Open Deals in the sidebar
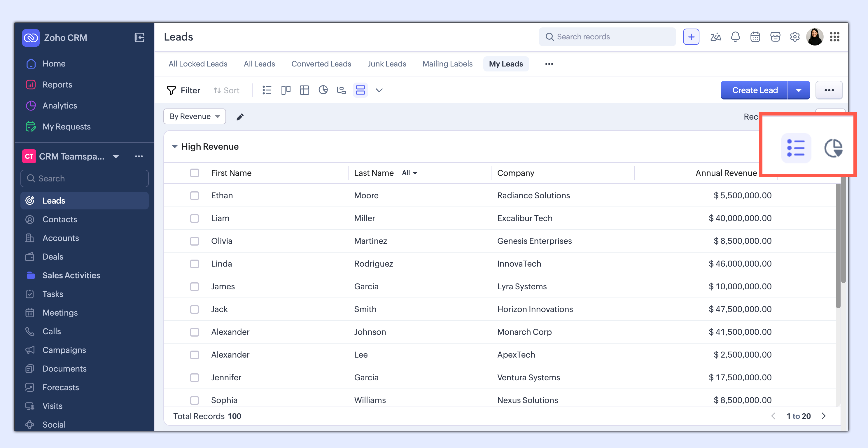The height and width of the screenshot is (448, 868). (53, 257)
